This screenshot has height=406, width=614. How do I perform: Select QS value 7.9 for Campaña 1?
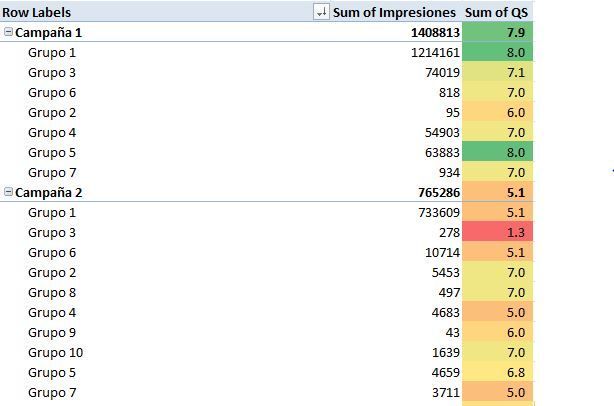click(497, 32)
